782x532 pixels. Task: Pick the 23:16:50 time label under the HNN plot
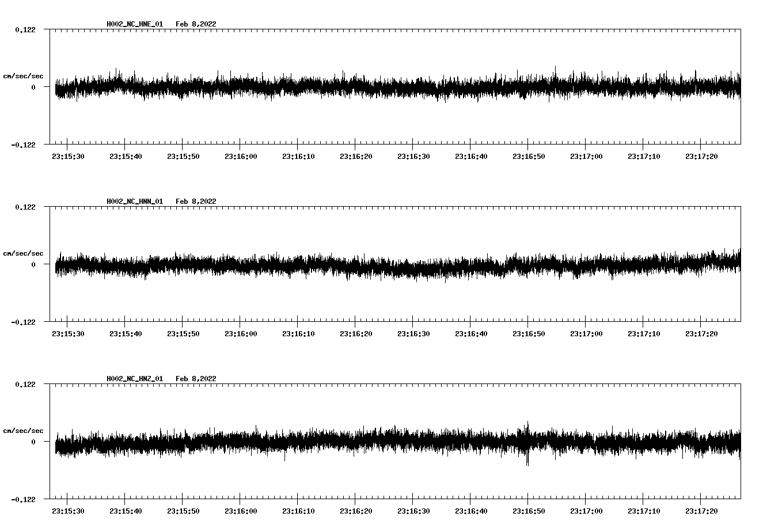point(529,333)
